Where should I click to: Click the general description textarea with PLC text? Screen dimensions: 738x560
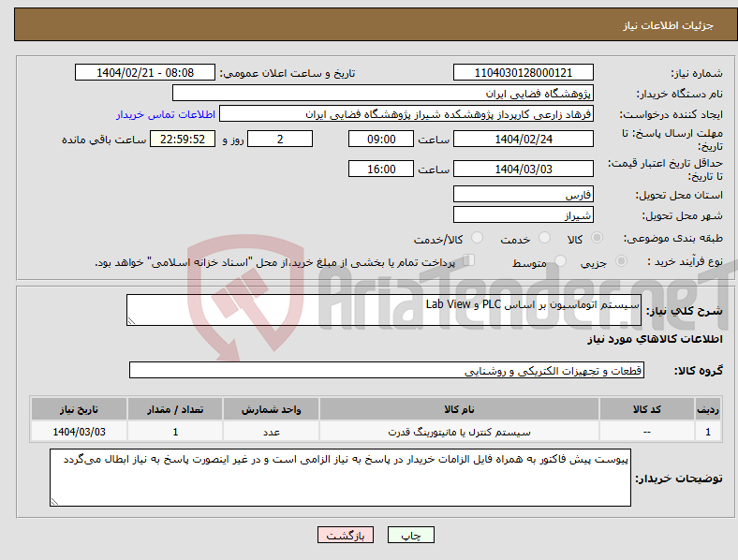click(384, 310)
